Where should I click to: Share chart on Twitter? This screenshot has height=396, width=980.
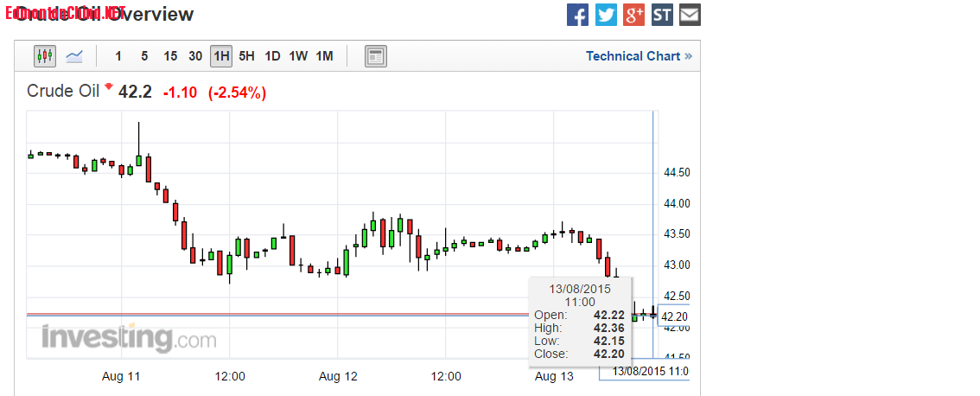606,15
